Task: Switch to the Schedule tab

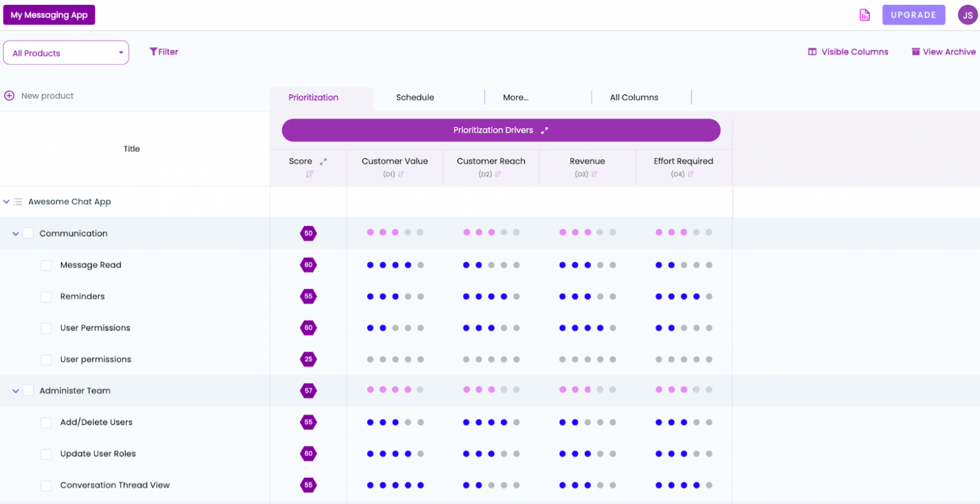Action: 415,97
